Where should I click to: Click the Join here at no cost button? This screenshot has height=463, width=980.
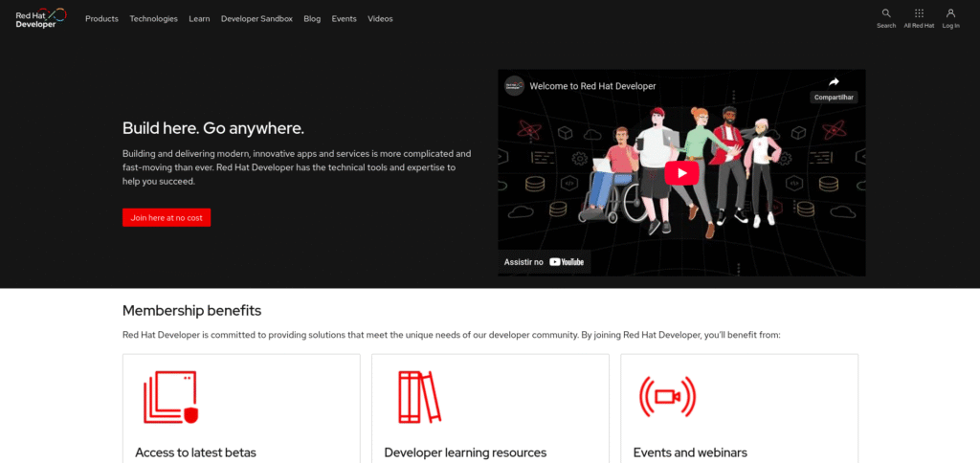167,217
